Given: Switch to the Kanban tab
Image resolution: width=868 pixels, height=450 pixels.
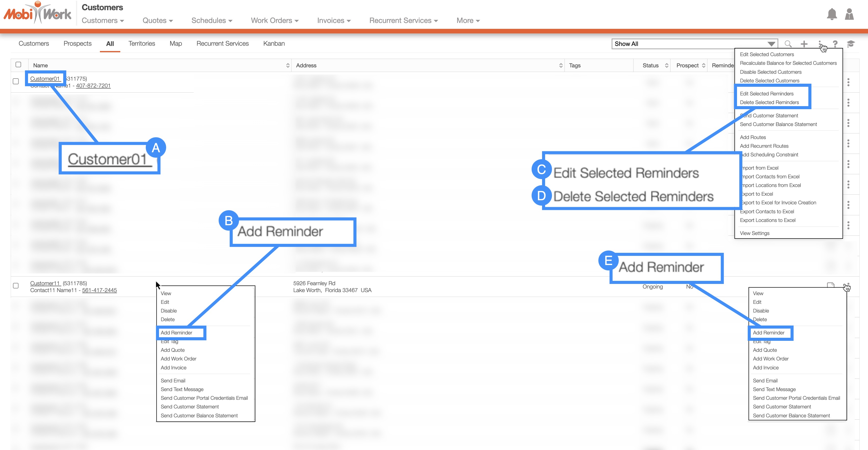Looking at the screenshot, I should [x=274, y=44].
